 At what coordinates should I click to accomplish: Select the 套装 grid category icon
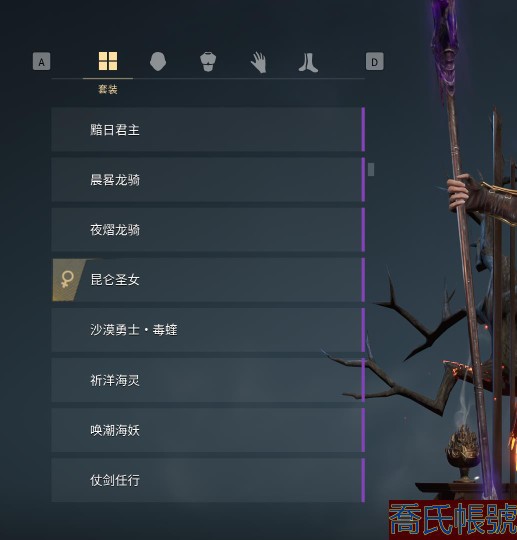108,61
